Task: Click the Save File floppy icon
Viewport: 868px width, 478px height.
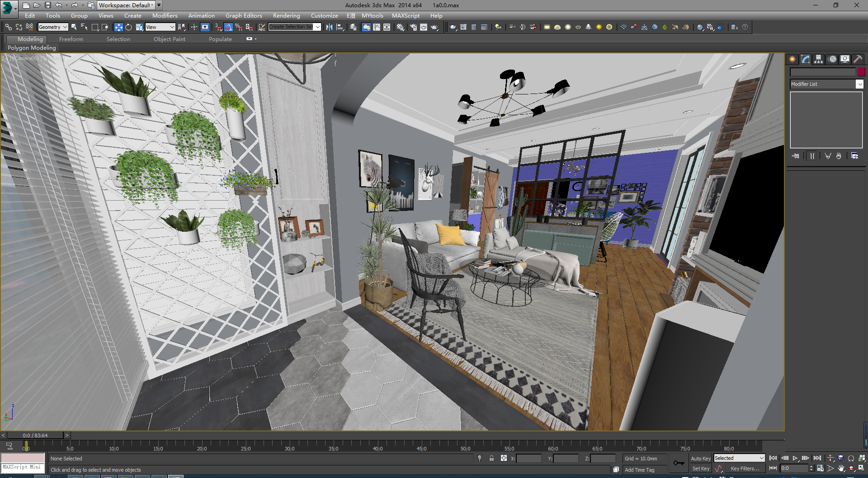Action: pyautogui.click(x=47, y=5)
